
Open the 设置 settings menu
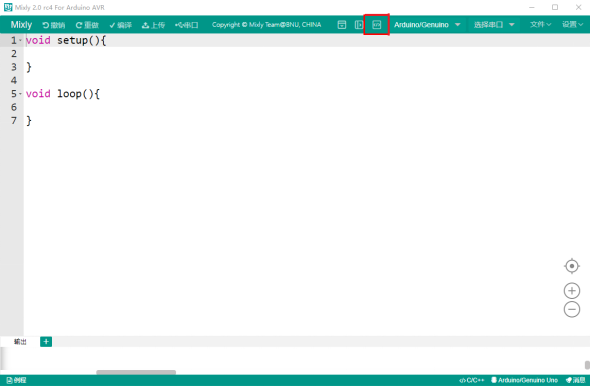pos(572,25)
